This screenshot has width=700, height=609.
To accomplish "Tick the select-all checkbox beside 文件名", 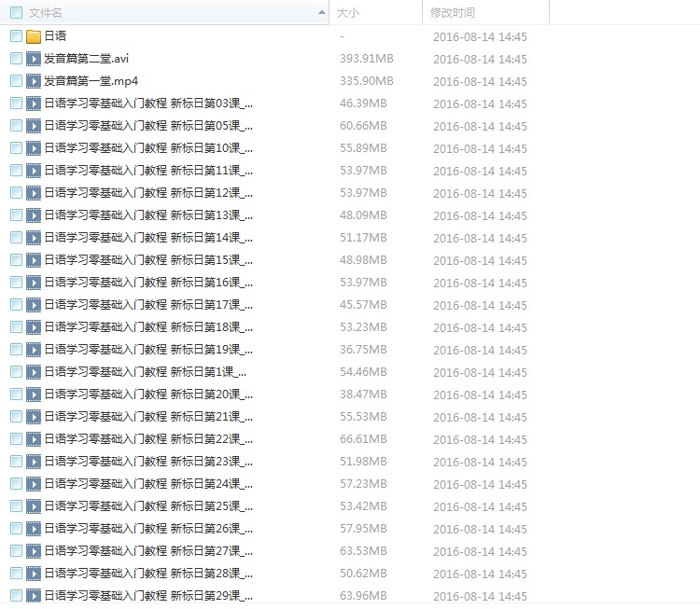I will pyautogui.click(x=16, y=12).
